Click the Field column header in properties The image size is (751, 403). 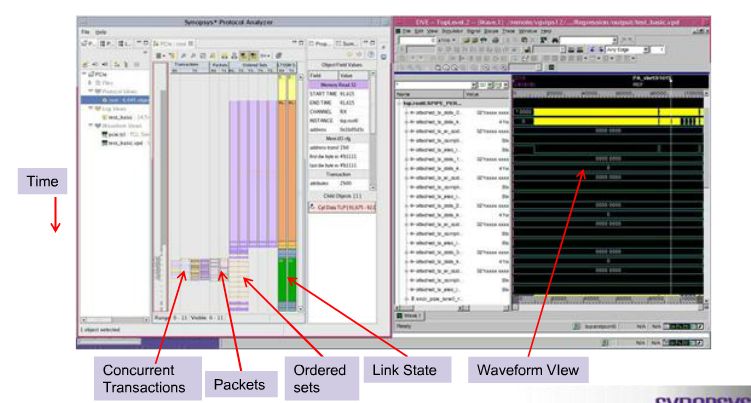click(323, 76)
